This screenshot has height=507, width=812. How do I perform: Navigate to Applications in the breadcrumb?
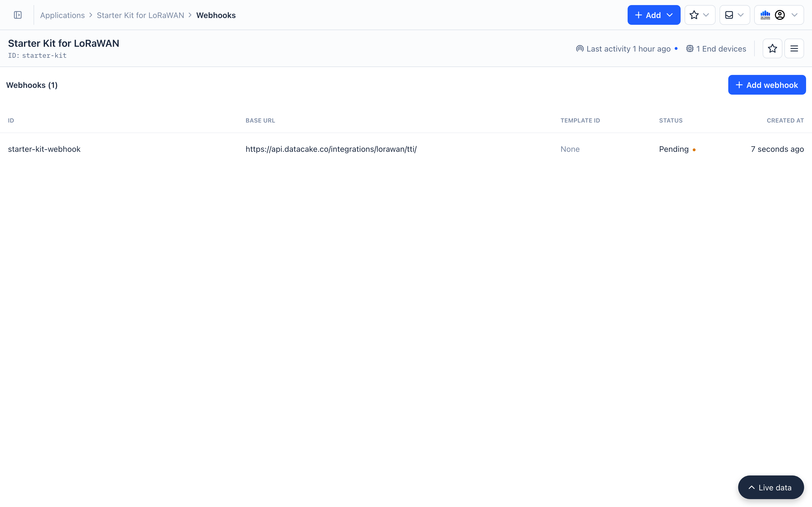click(62, 15)
